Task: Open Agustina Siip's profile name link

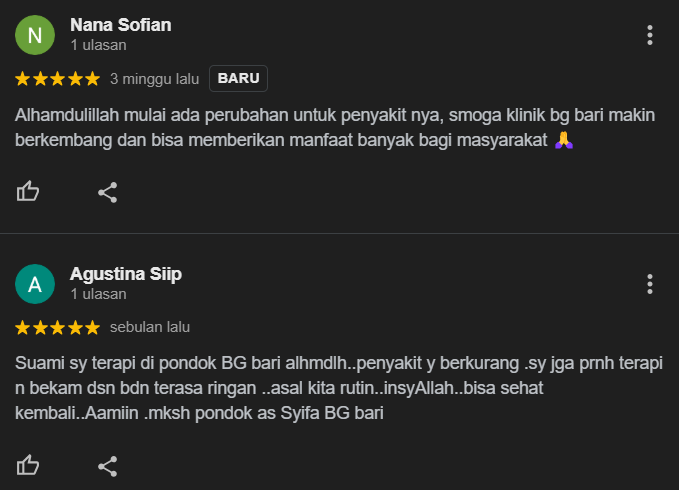Action: [126, 274]
